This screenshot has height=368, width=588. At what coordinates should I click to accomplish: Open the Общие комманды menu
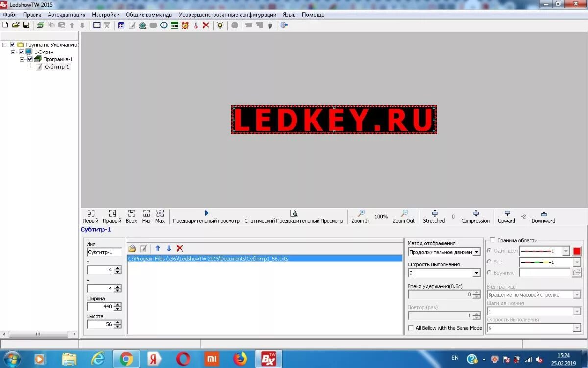[x=149, y=15]
